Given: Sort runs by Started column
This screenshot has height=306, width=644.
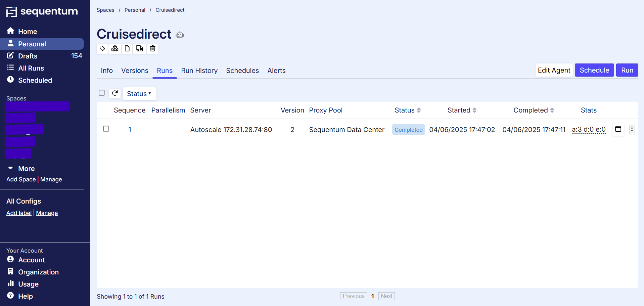Looking at the screenshot, I should (x=462, y=110).
